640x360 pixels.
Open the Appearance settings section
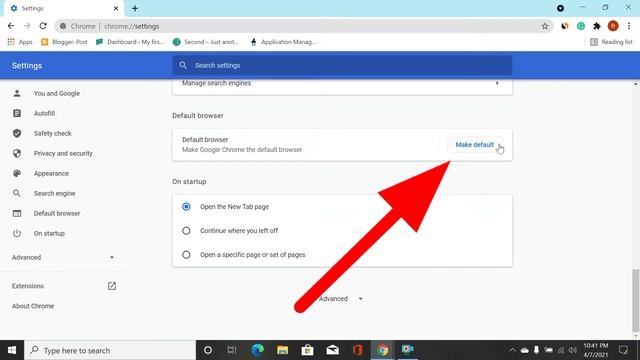point(51,173)
